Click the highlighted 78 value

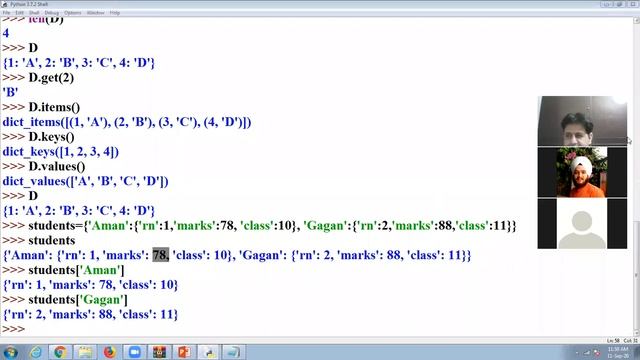click(160, 255)
